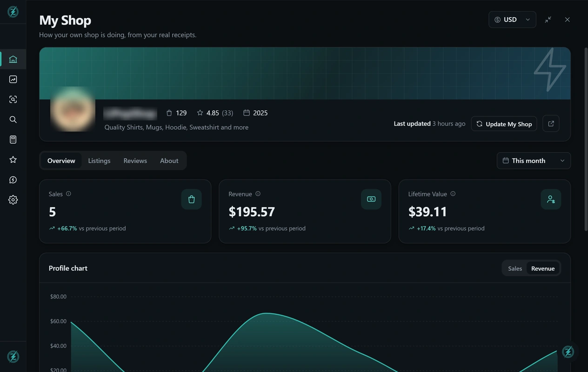Click the vertical scrollbar on right edge
Image resolution: width=588 pixels, height=372 pixels.
click(586, 139)
